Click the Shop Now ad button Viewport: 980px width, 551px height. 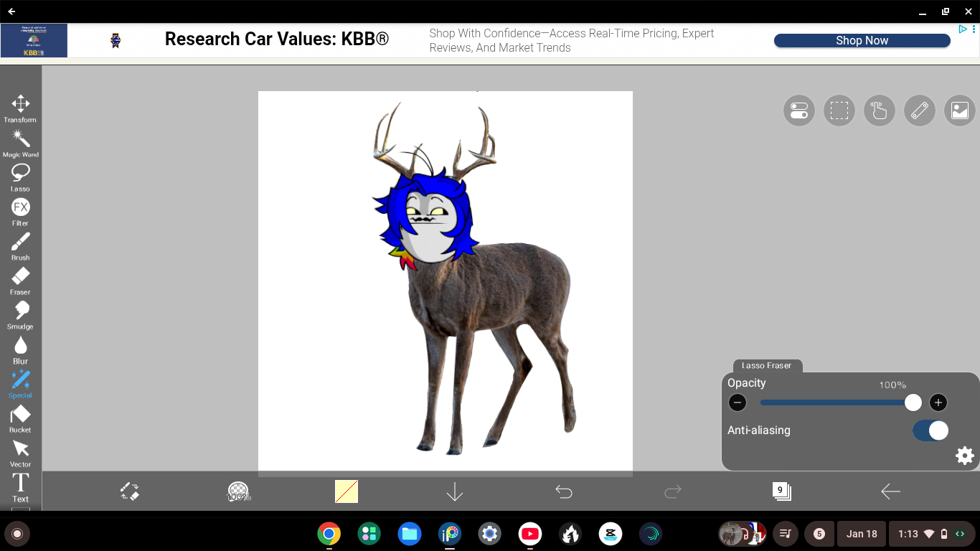coord(862,41)
